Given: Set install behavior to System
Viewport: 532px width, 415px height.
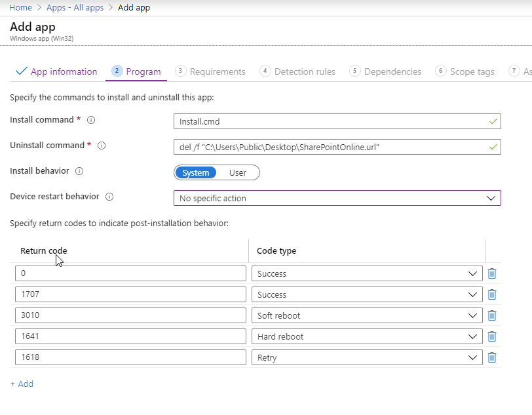Looking at the screenshot, I should click(x=196, y=172).
